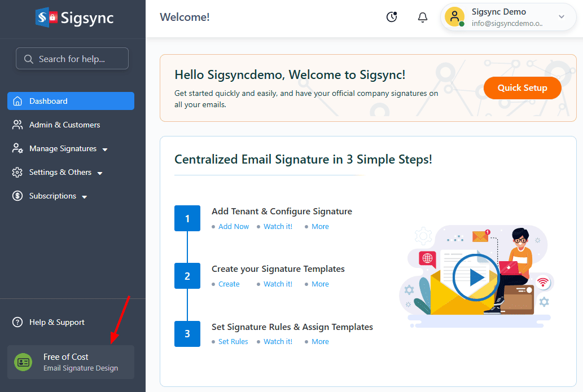Click the info@sigsyncdemo email text
Screen dimensions: 583x392
coord(507,24)
